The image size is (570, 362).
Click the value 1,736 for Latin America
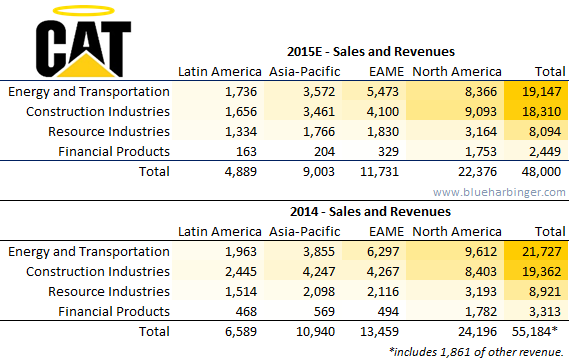click(241, 91)
